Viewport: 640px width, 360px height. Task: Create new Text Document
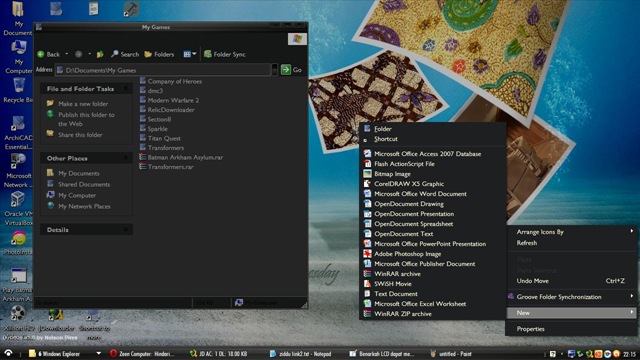433,294
